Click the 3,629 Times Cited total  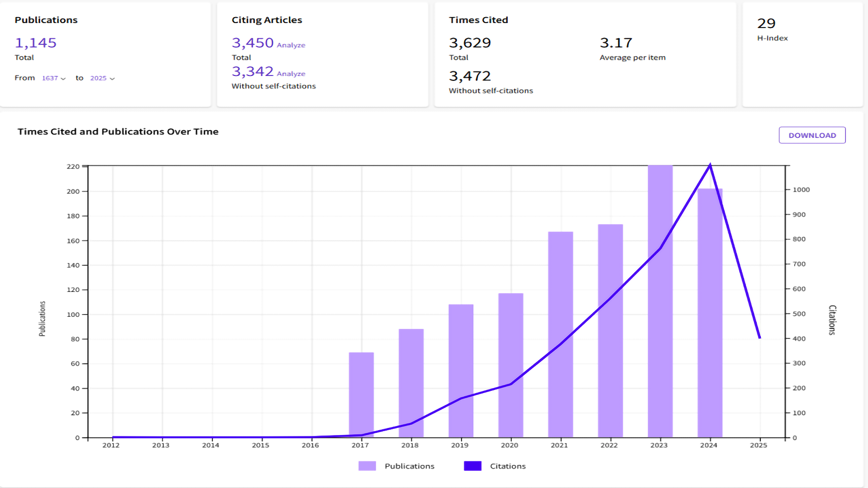[x=470, y=43]
